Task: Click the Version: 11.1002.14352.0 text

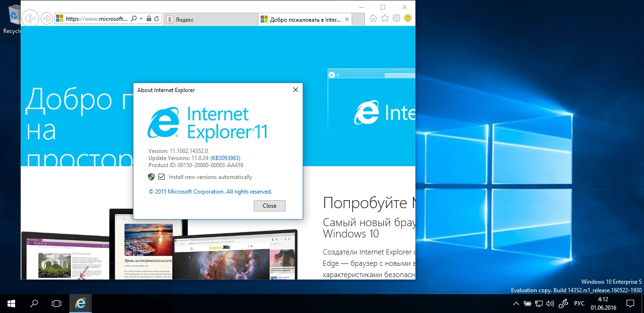Action: [x=178, y=151]
